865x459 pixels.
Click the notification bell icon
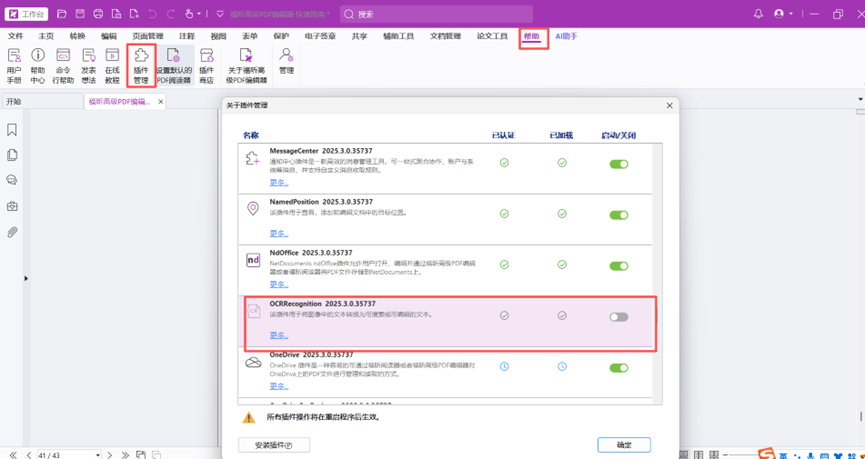[758, 14]
